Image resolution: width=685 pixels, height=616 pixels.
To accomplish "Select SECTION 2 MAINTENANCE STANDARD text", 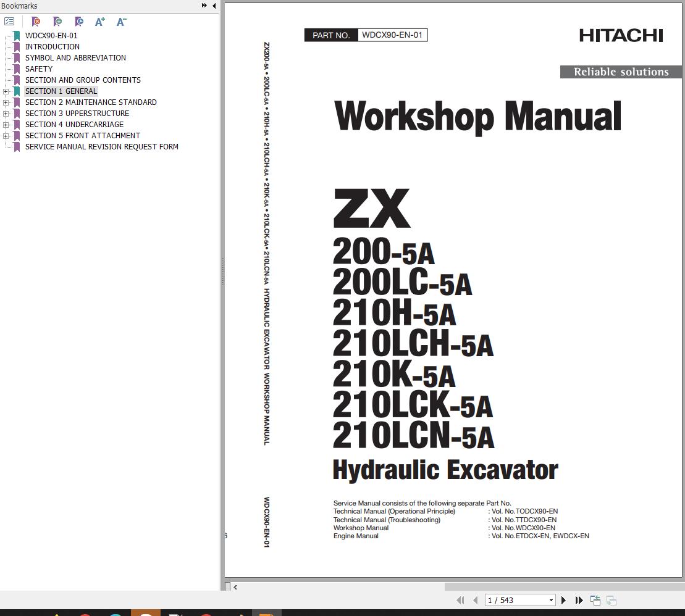I will tap(91, 102).
